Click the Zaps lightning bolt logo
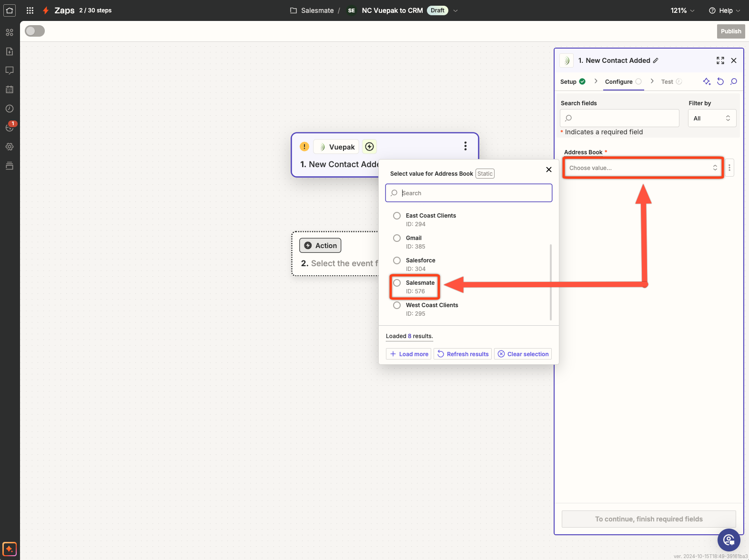749x560 pixels. tap(46, 10)
